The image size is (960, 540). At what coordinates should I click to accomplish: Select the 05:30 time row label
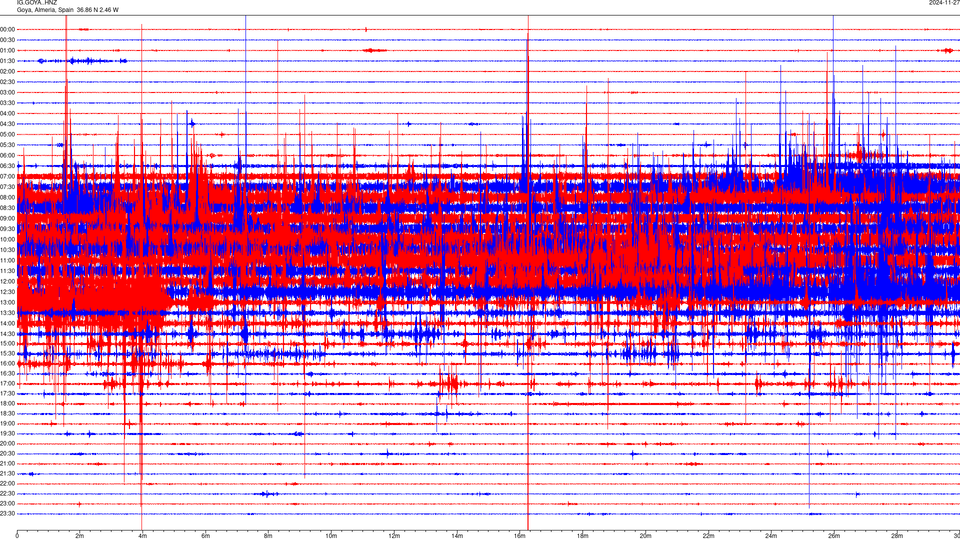click(x=7, y=144)
